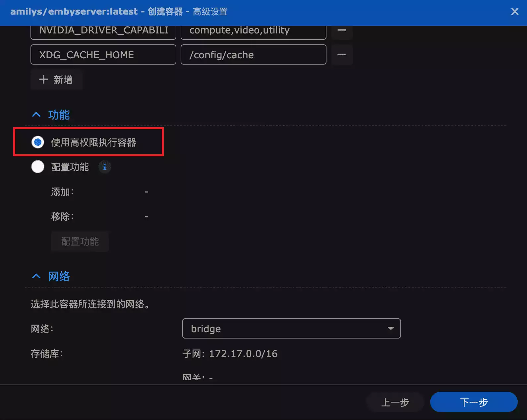Select the 配置功能 radio option
This screenshot has width=527, height=420.
38,167
